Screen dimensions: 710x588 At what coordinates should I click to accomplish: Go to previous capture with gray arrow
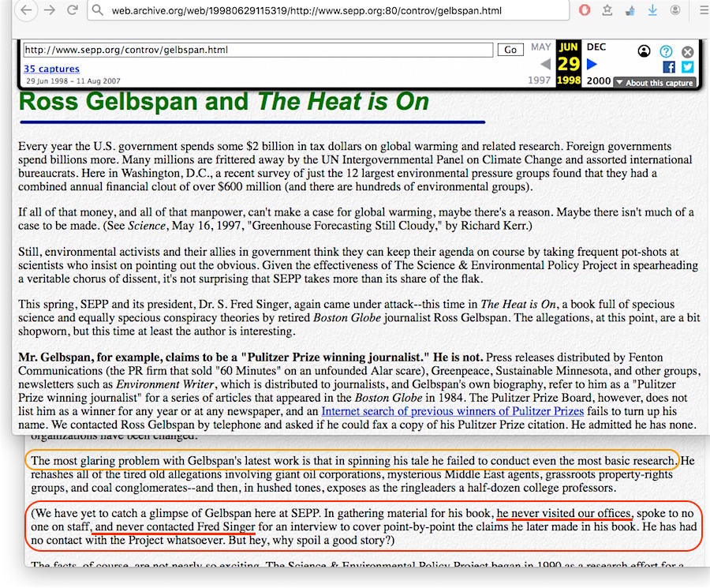[x=544, y=64]
